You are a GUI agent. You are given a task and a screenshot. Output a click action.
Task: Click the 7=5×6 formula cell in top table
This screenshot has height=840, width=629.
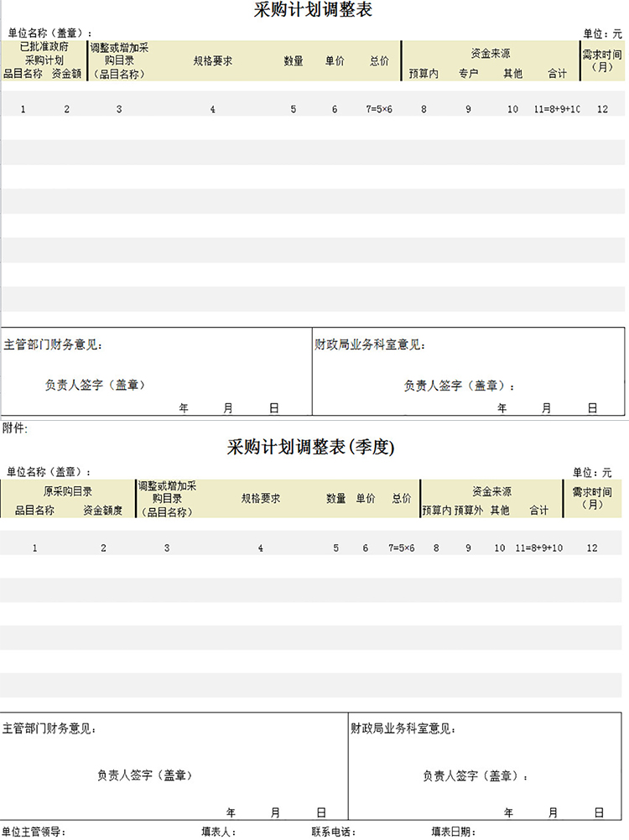379,110
